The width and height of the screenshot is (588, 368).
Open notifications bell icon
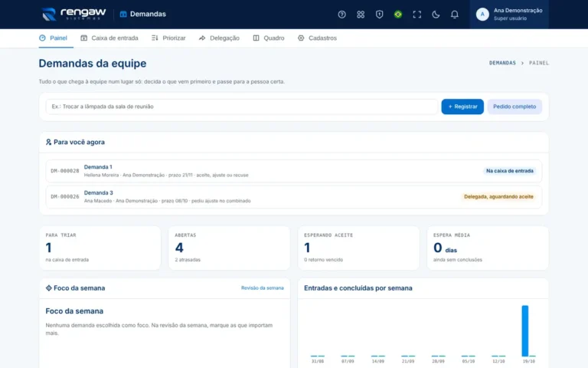tap(454, 15)
